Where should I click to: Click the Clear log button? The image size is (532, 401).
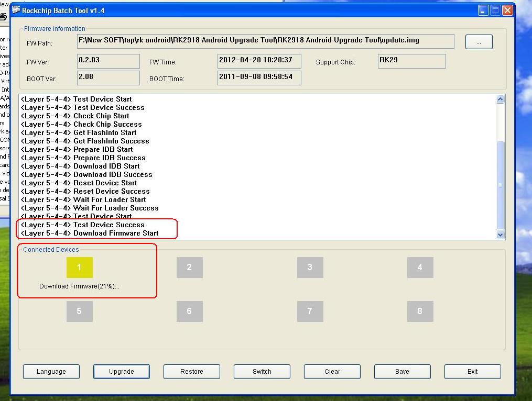332,372
